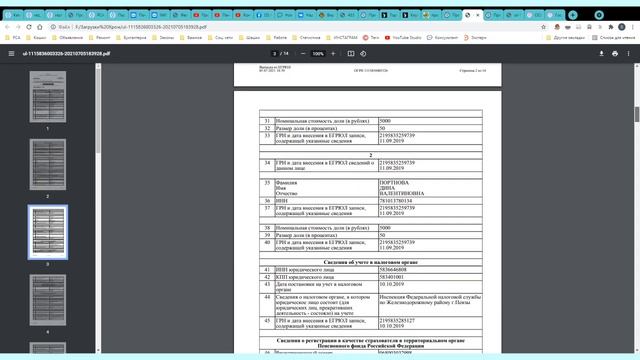
Task: Open the Эксперт bookmark
Action: click(475, 38)
